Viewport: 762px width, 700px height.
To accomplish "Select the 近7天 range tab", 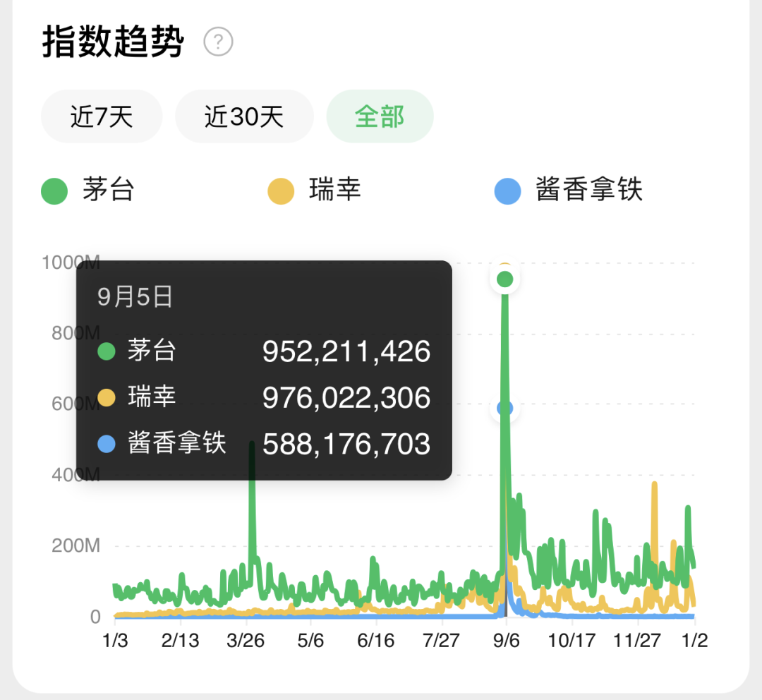I will (102, 116).
